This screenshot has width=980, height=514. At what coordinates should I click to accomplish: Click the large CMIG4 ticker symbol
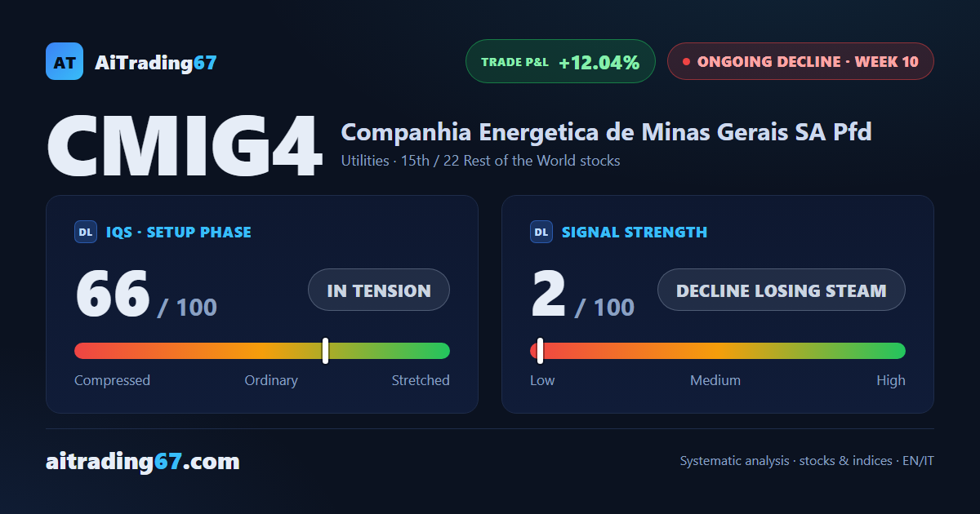point(184,148)
